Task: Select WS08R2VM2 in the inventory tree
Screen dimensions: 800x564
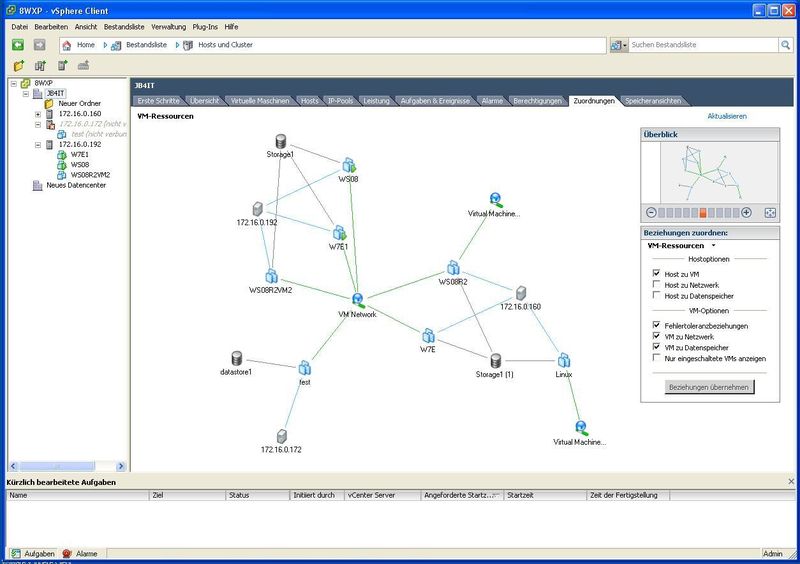Action: coord(90,175)
